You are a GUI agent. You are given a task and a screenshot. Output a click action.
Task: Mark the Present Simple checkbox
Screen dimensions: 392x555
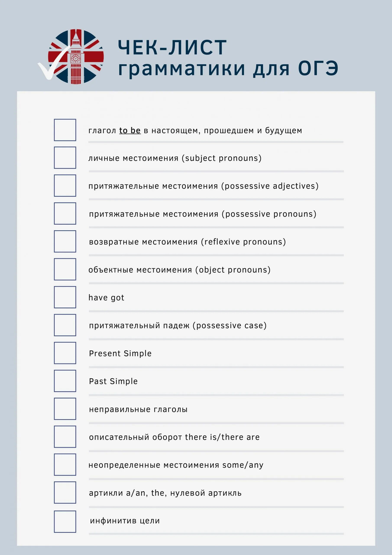pyautogui.click(x=65, y=353)
